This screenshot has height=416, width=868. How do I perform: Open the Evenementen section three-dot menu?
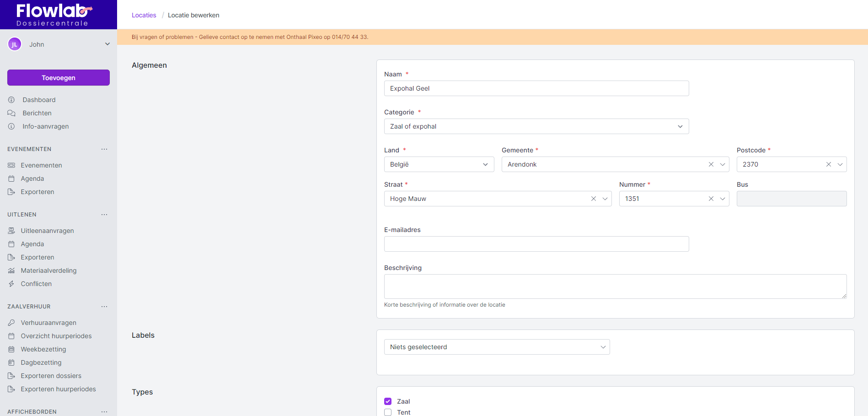coord(104,149)
